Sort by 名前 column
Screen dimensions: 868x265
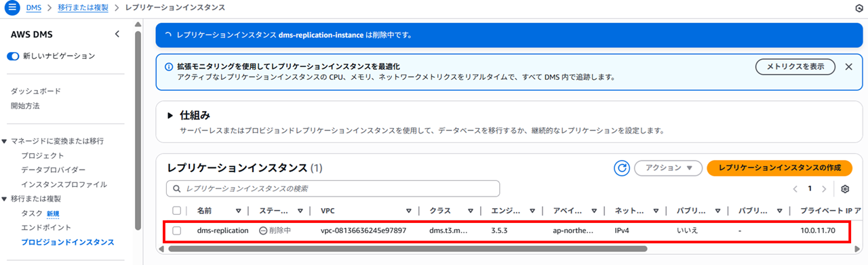click(x=238, y=211)
